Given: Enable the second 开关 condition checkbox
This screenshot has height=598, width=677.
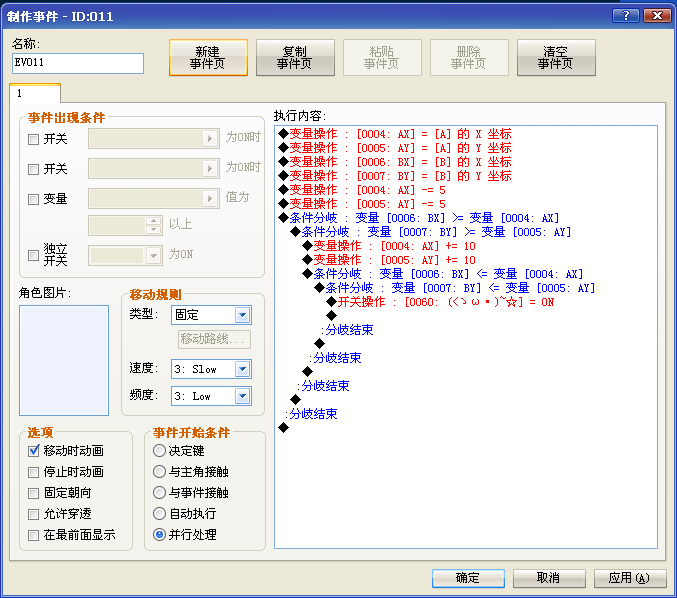Looking at the screenshot, I should (x=33, y=169).
